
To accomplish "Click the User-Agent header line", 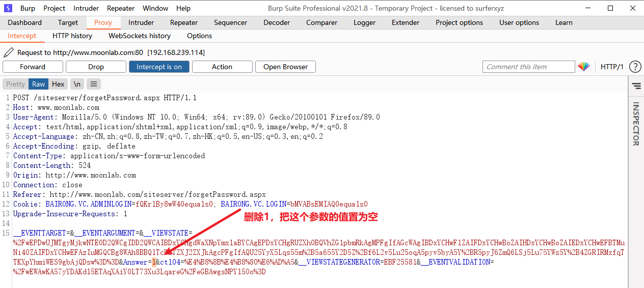I will 197,117.
